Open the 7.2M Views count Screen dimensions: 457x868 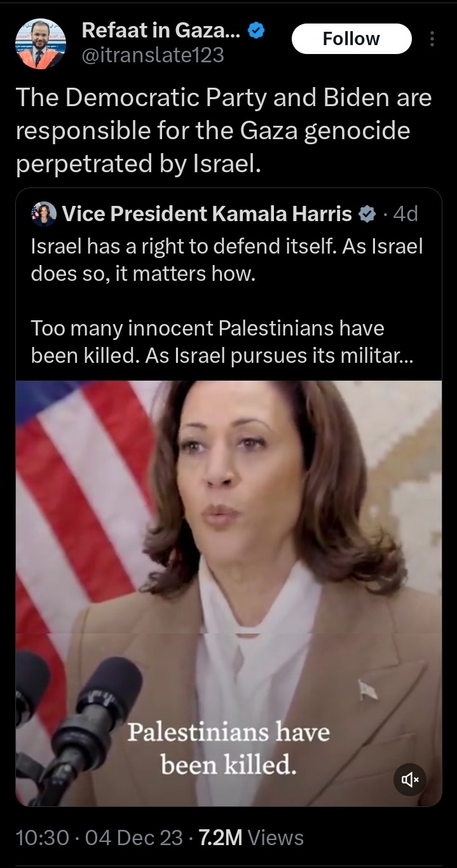251,838
